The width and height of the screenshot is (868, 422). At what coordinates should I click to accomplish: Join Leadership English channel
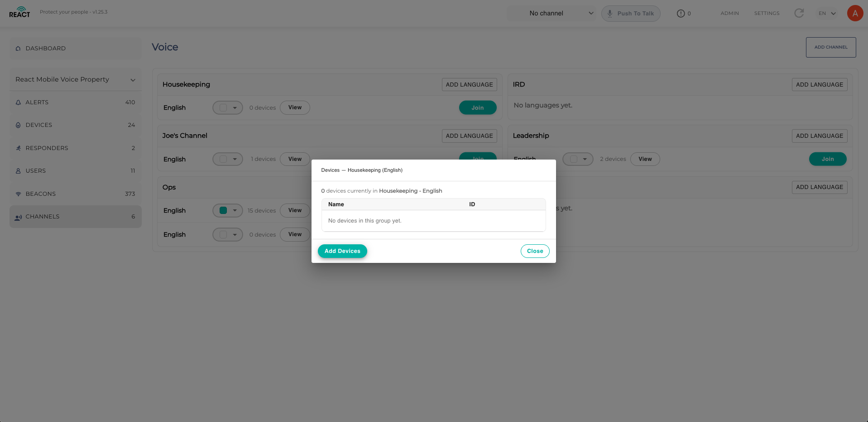click(x=828, y=159)
